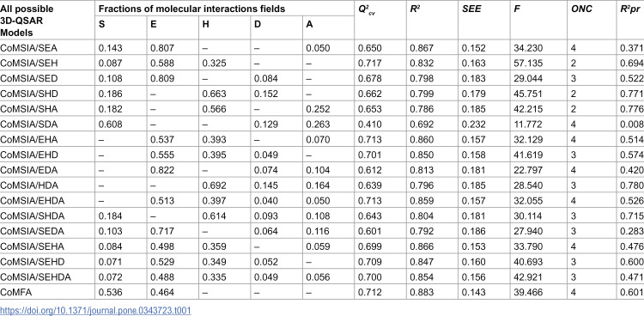The height and width of the screenshot is (316, 644).
Task: Click 'Fractions of molecular interactions fields' header
Action: pyautogui.click(x=191, y=9)
